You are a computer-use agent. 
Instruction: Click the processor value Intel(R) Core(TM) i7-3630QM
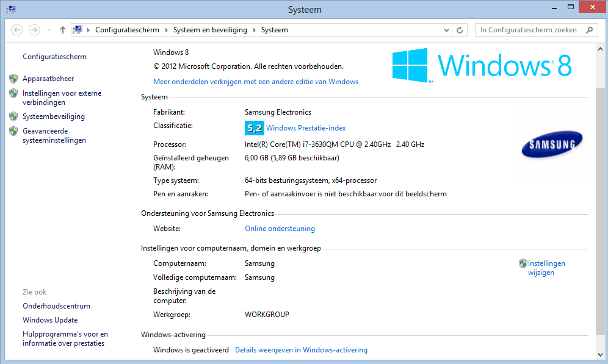335,145
